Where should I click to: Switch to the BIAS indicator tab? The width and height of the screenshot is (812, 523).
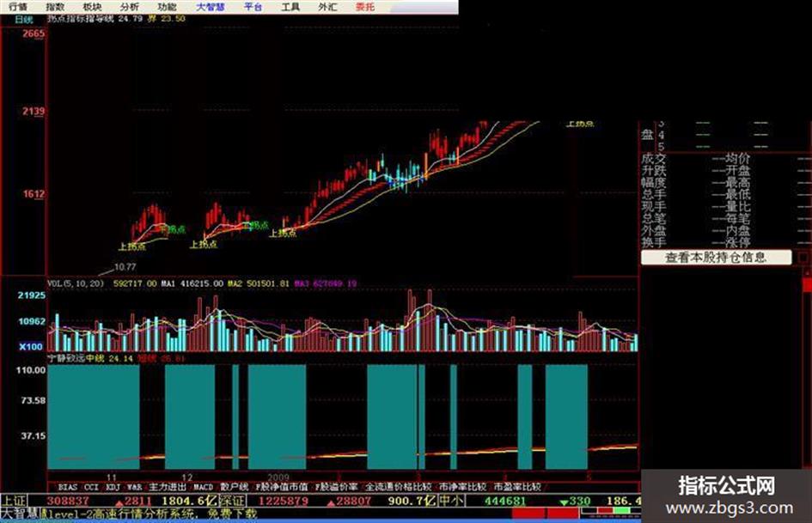pyautogui.click(x=68, y=487)
